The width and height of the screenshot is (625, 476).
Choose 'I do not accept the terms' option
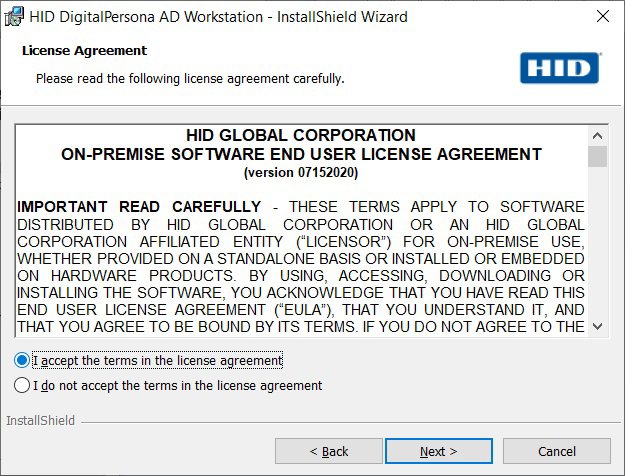23,385
